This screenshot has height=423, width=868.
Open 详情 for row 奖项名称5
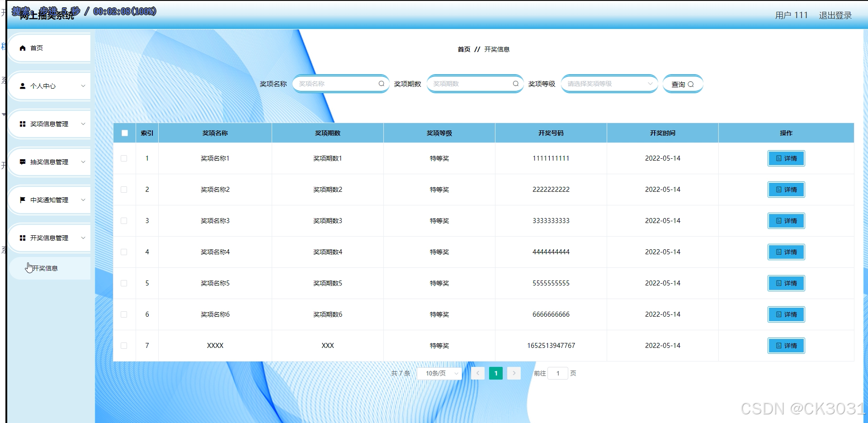[x=786, y=283]
